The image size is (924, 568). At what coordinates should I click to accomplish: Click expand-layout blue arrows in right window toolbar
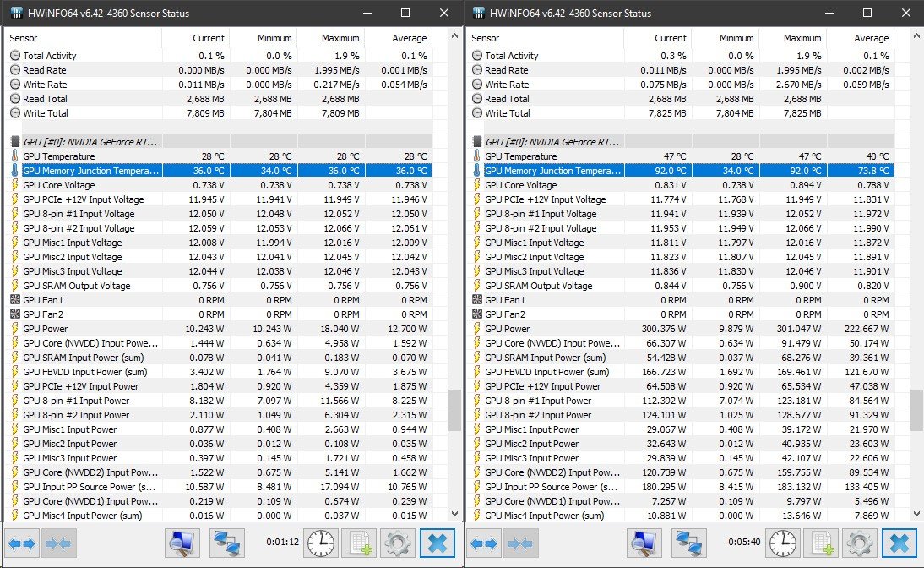pyautogui.click(x=485, y=543)
